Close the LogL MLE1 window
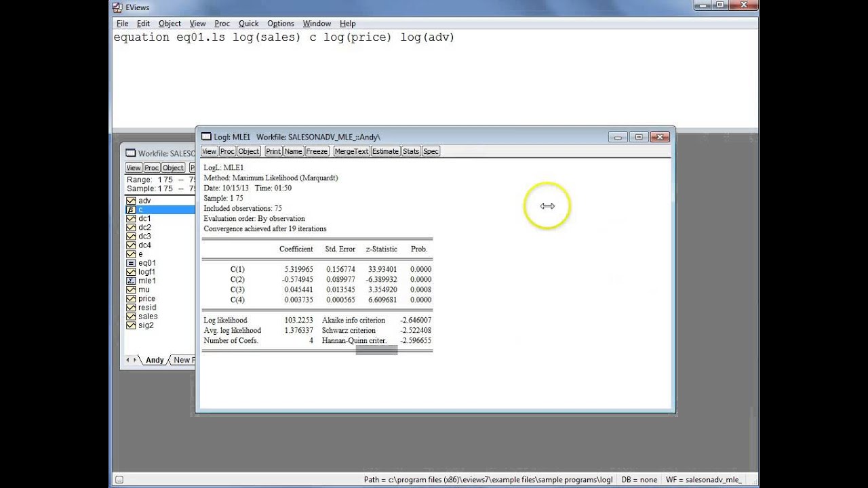The image size is (868, 488). (x=660, y=137)
